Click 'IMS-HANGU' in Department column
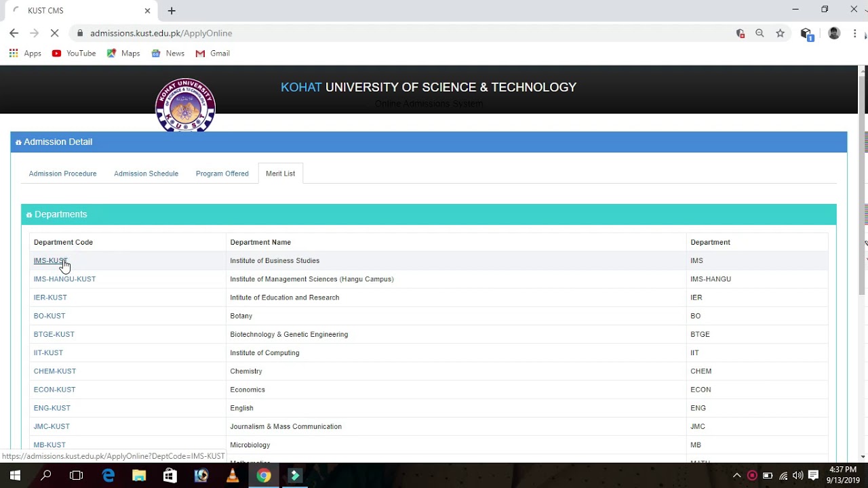The width and height of the screenshot is (868, 488). point(711,279)
